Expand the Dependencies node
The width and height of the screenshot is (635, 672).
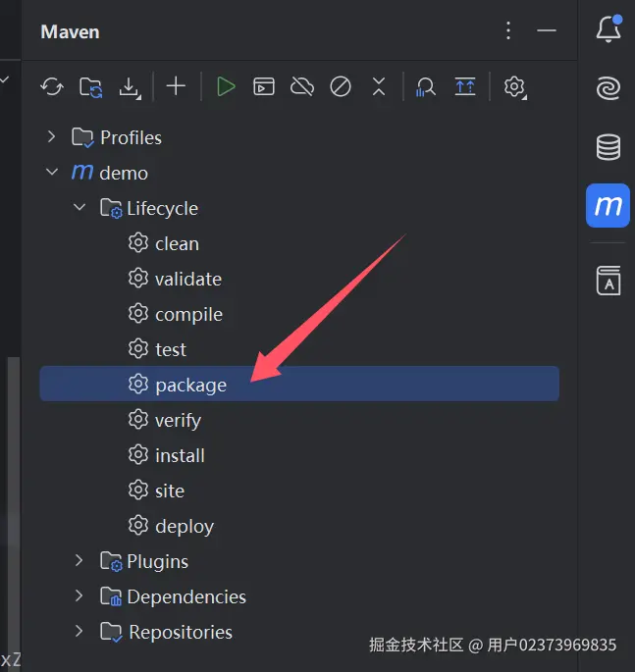[79, 595]
